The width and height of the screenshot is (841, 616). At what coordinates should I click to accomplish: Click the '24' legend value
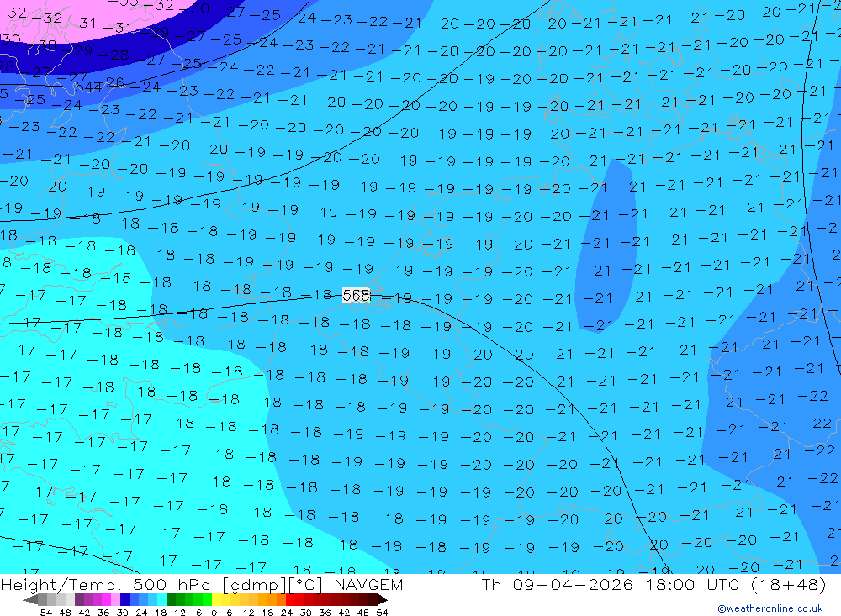287,613
